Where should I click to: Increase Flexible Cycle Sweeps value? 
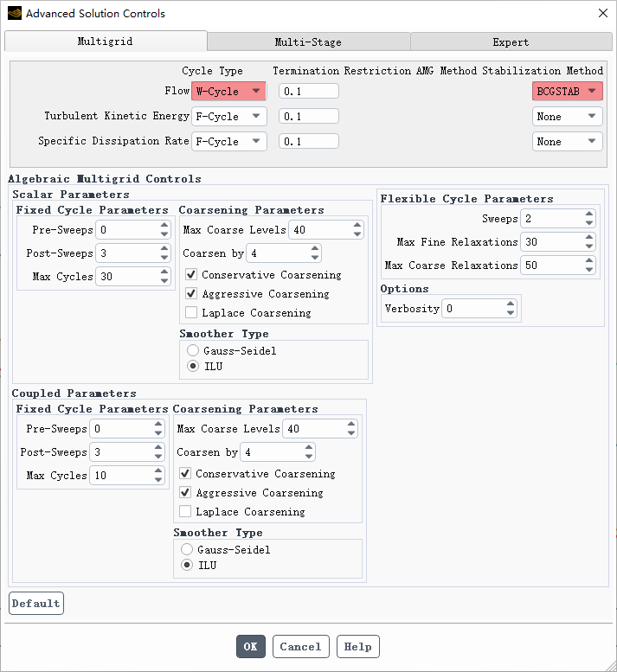588,214
